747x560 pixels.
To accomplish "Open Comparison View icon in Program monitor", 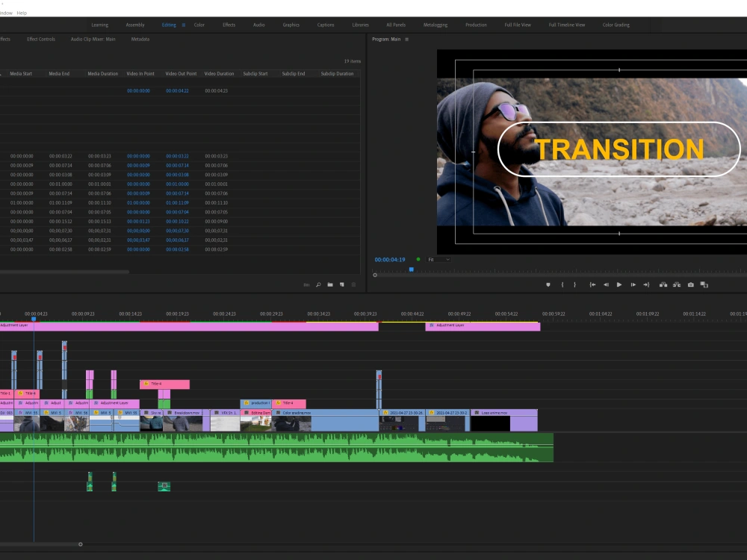I will coord(704,284).
